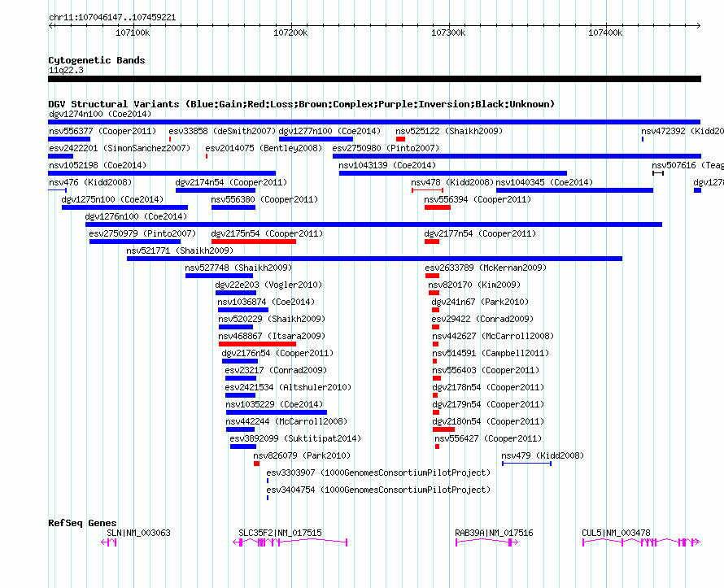Viewport: 724px width, 588px height.
Task: Select dgv2179n54 (Cooper2011) label
Action: click(x=489, y=404)
